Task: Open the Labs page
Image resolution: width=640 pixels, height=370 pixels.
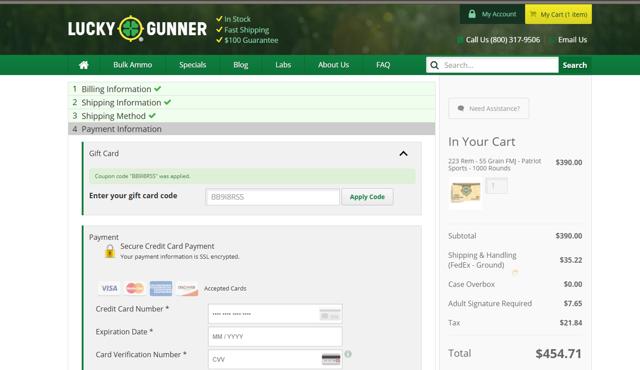Action: (x=283, y=65)
